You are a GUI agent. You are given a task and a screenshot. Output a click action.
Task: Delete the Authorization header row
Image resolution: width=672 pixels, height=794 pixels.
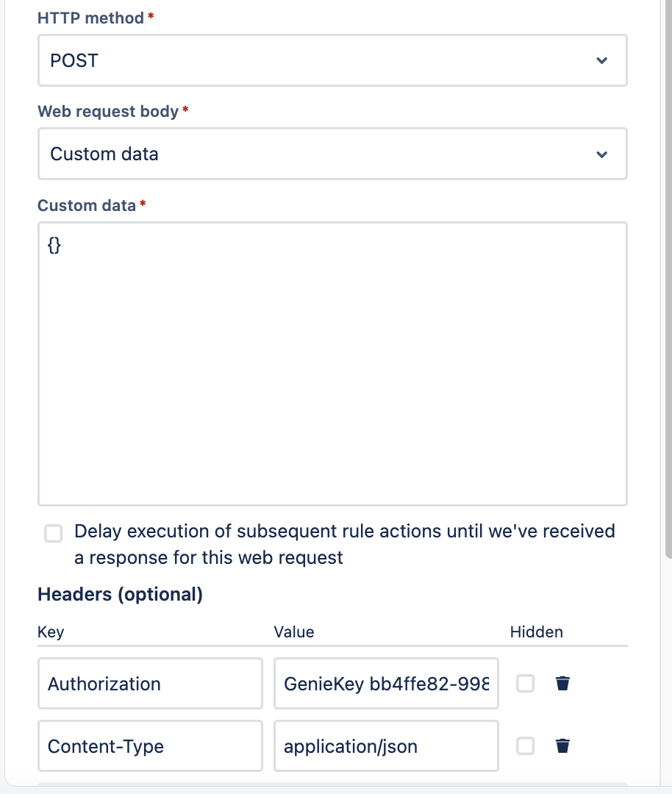pos(562,684)
